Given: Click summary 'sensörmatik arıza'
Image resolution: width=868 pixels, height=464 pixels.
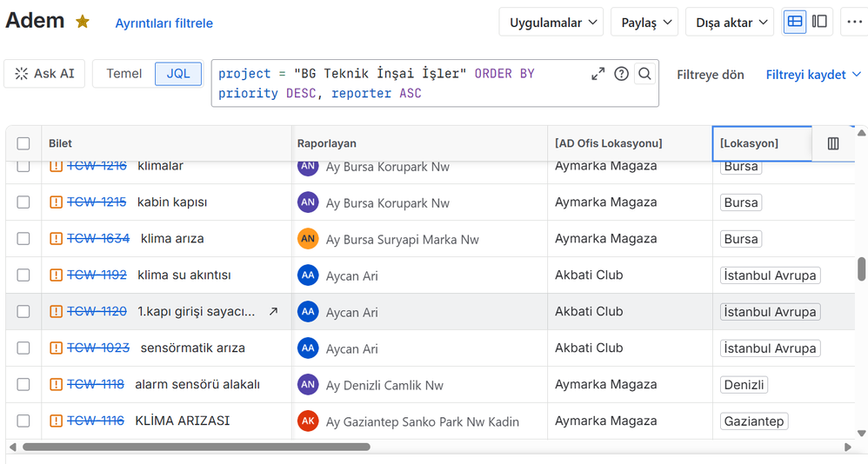Looking at the screenshot, I should tap(192, 348).
